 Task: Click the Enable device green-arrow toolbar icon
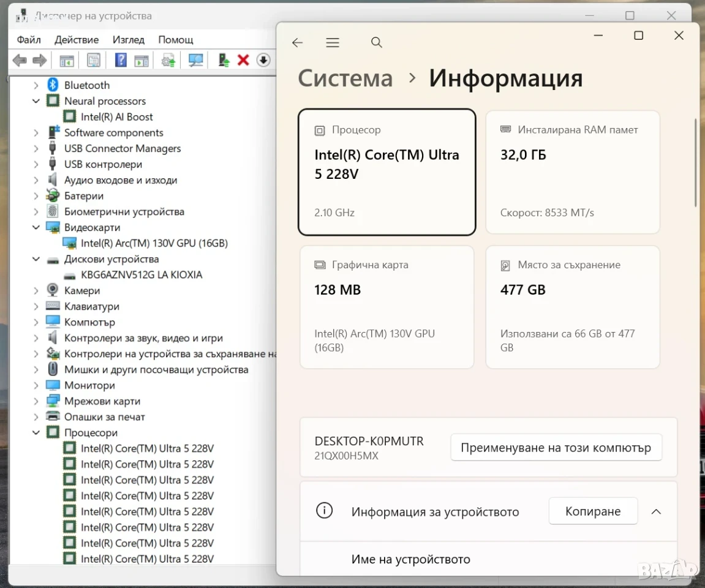tap(224, 60)
